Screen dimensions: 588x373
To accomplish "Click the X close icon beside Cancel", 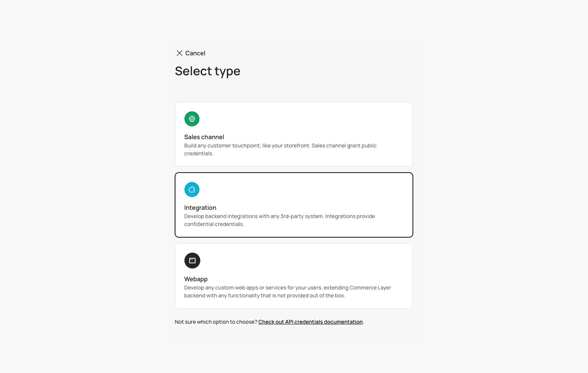I will [x=179, y=53].
